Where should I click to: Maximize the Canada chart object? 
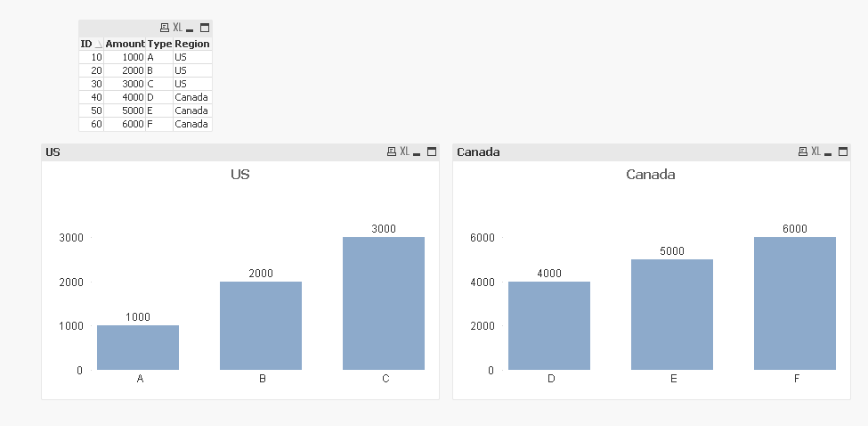(843, 152)
